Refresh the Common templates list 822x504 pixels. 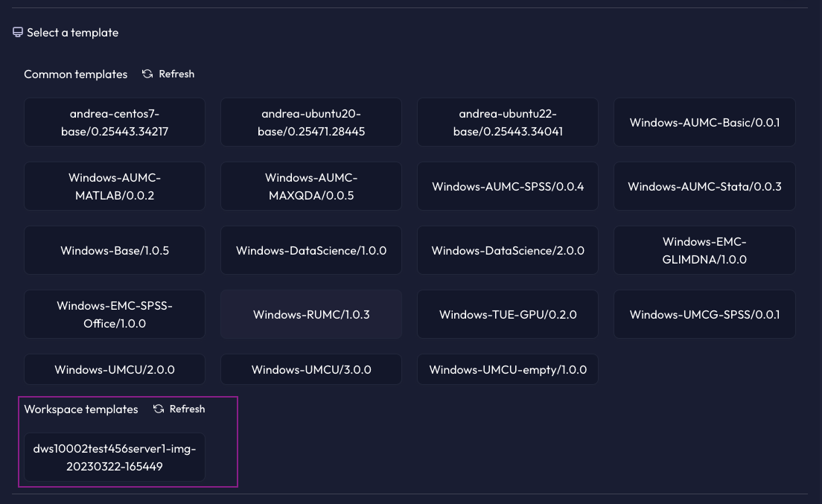pos(168,74)
